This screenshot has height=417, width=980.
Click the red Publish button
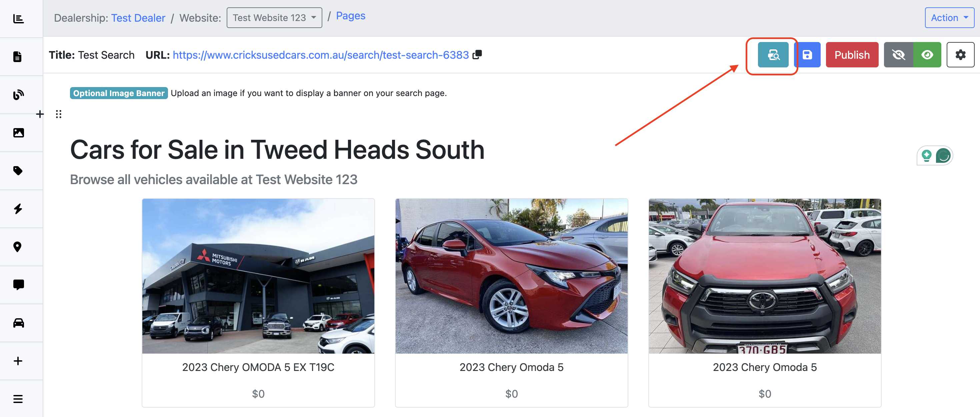tap(851, 55)
